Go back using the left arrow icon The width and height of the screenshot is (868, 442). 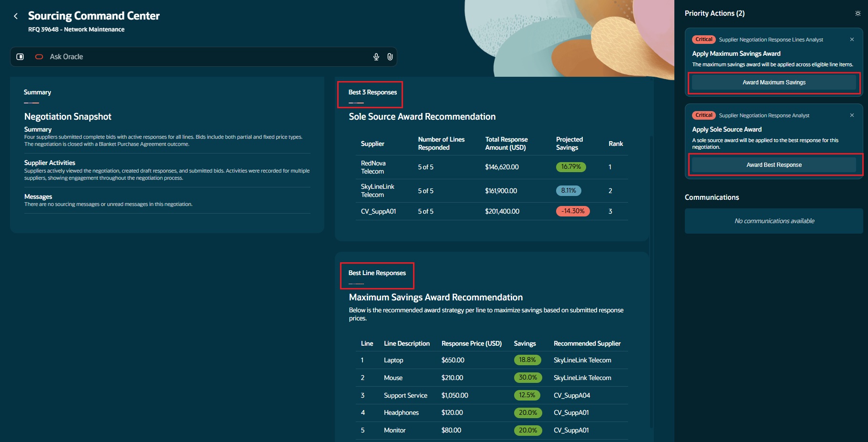[x=16, y=16]
